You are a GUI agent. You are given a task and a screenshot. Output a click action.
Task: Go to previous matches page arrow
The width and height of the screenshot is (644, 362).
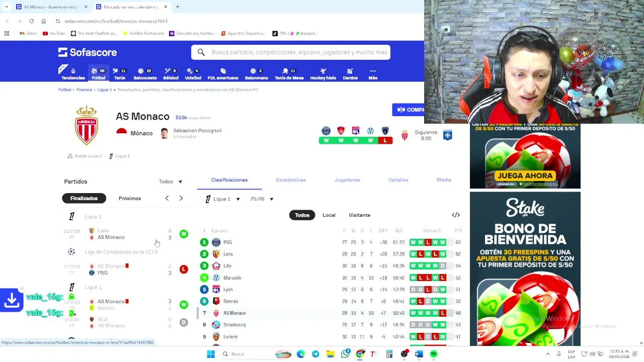(x=167, y=198)
